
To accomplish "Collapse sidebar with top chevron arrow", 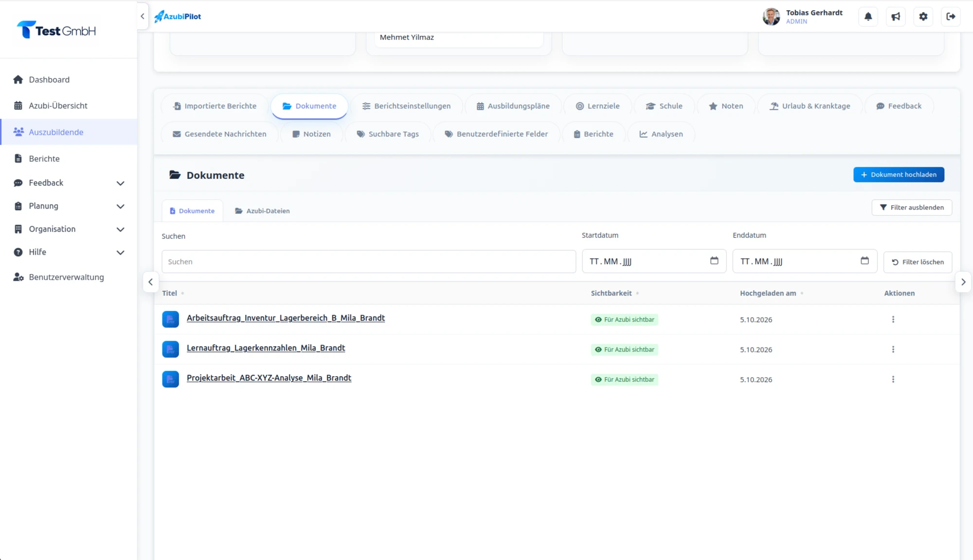I will (143, 16).
